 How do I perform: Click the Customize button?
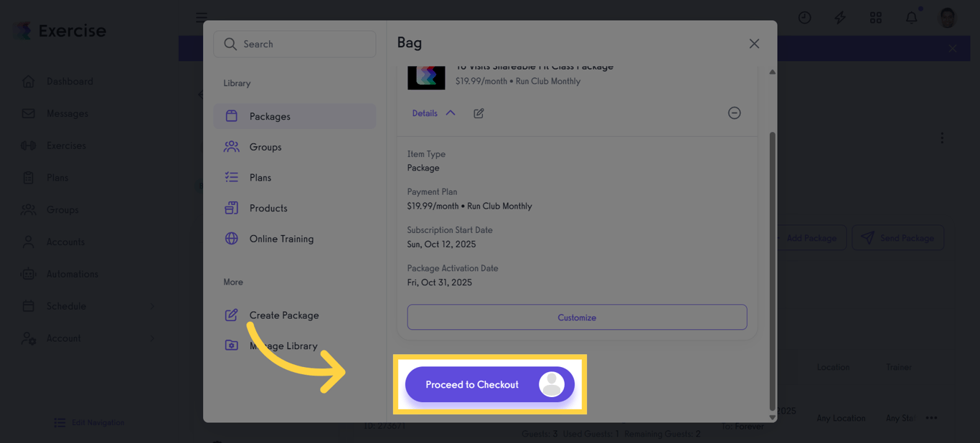click(577, 318)
